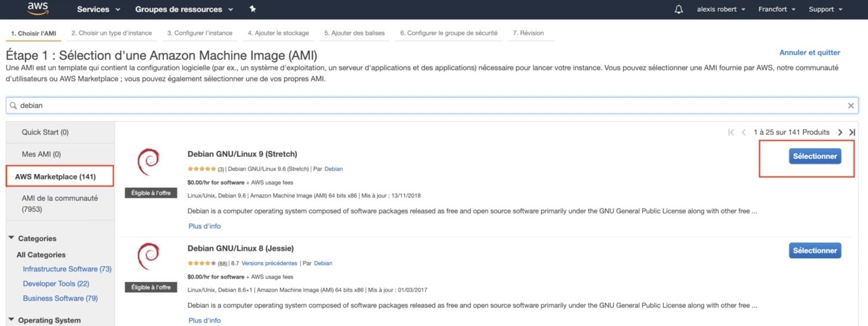Image resolution: width=868 pixels, height=326 pixels.
Task: Open AWS Marketplace (141) section
Action: pos(60,177)
